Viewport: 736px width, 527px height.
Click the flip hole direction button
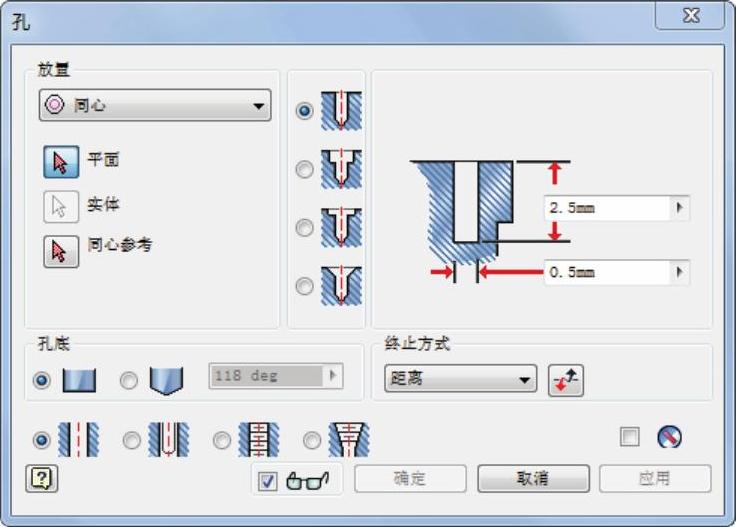[566, 380]
